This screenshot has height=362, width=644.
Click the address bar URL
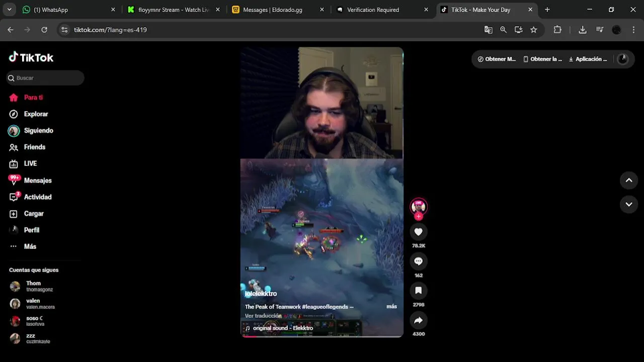[110, 30]
